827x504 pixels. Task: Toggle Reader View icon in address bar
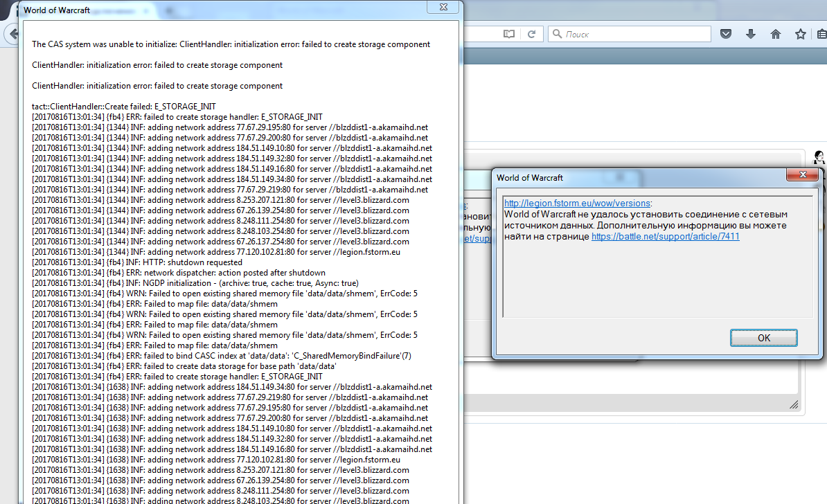(x=509, y=34)
